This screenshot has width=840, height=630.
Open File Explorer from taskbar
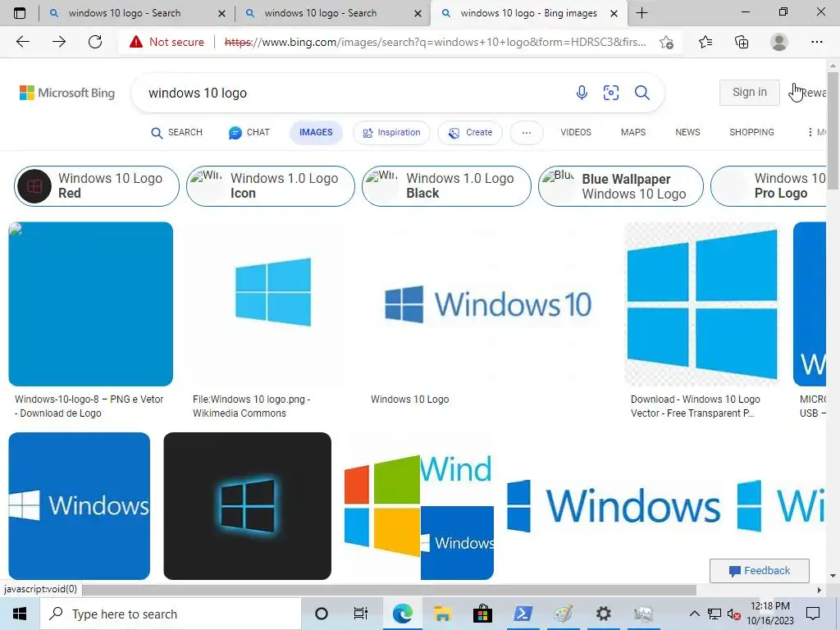pos(442,614)
